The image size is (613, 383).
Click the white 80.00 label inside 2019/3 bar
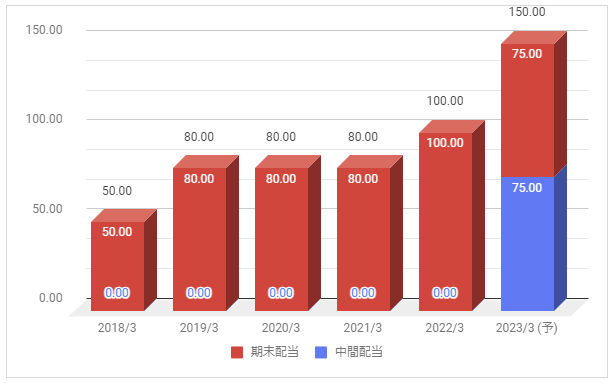pos(199,179)
